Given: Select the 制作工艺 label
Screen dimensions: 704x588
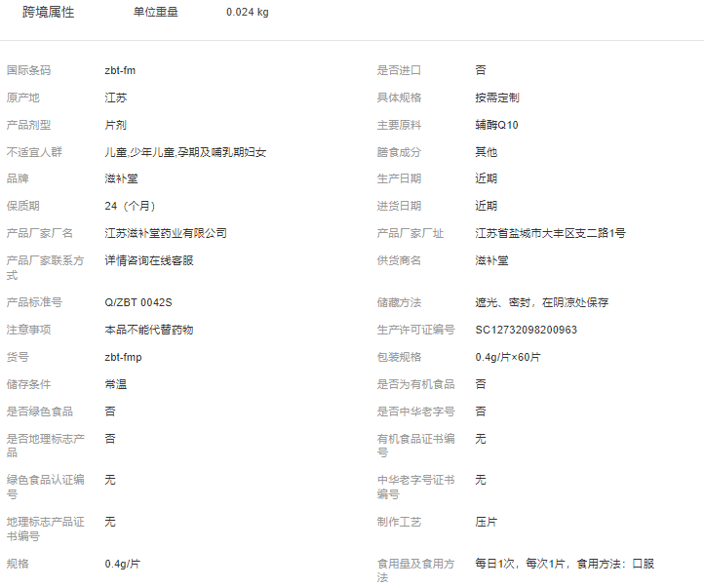Looking at the screenshot, I should [x=399, y=522].
